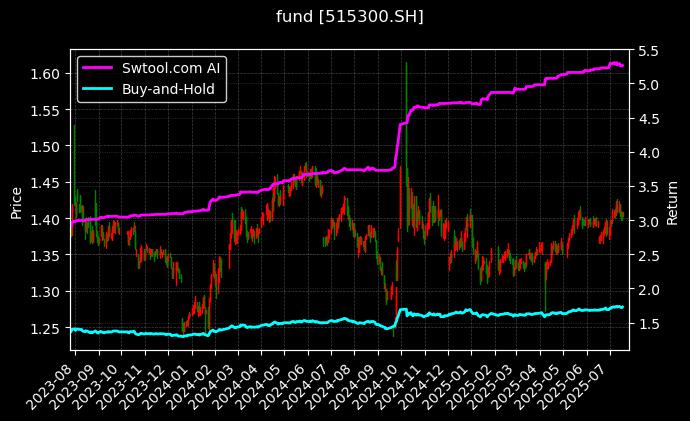Screen dimensions: 690x421
Task: Click the 5.5 return tick label
Action: (x=647, y=50)
